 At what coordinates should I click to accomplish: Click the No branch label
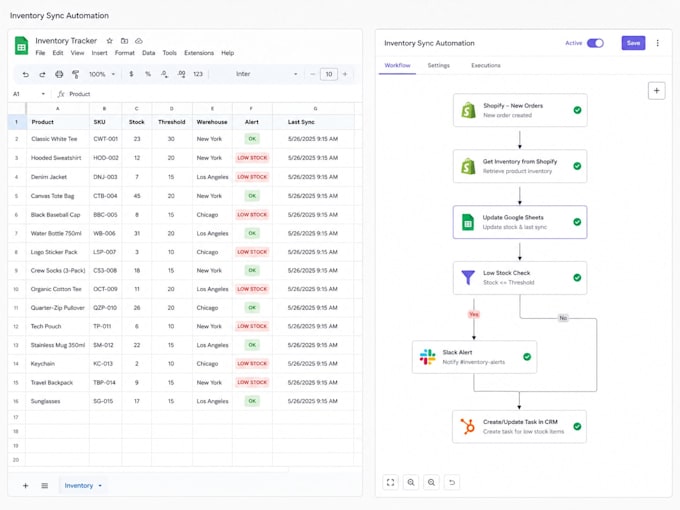[x=563, y=318]
